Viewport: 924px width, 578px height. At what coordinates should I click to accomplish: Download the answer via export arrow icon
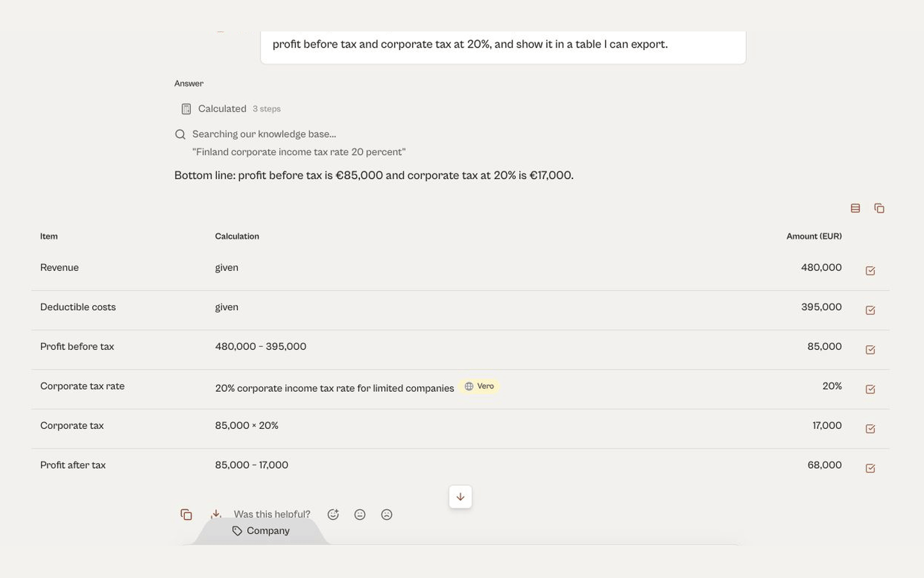pyautogui.click(x=216, y=514)
